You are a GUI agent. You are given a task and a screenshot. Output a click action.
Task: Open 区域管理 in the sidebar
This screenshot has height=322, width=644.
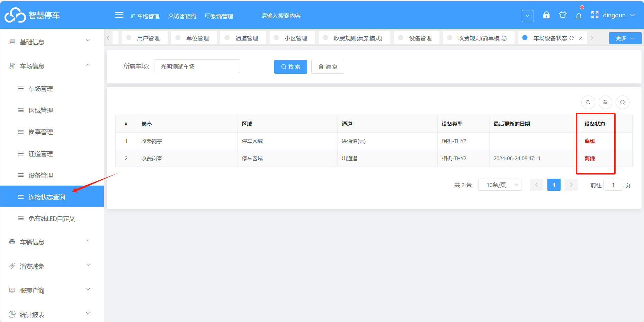(52, 110)
